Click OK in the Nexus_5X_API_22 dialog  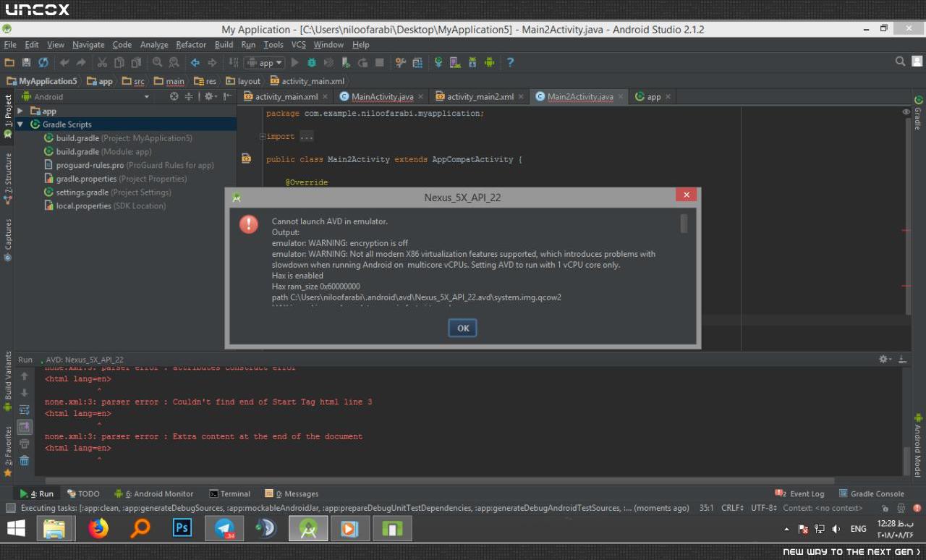463,328
